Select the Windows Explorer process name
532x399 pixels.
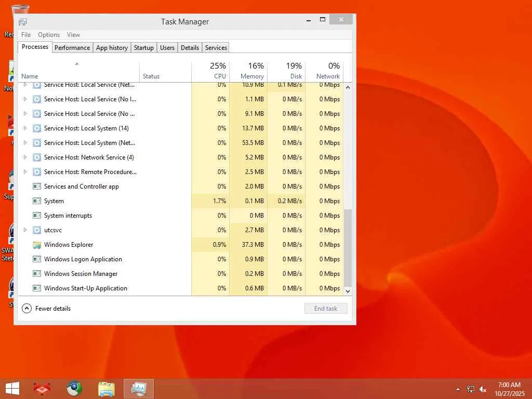[69, 245]
